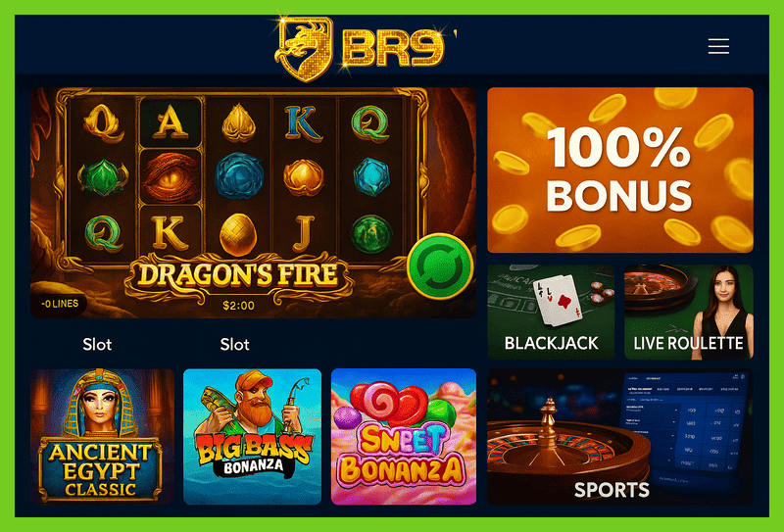Click the 0 LINES indicator

60,304
